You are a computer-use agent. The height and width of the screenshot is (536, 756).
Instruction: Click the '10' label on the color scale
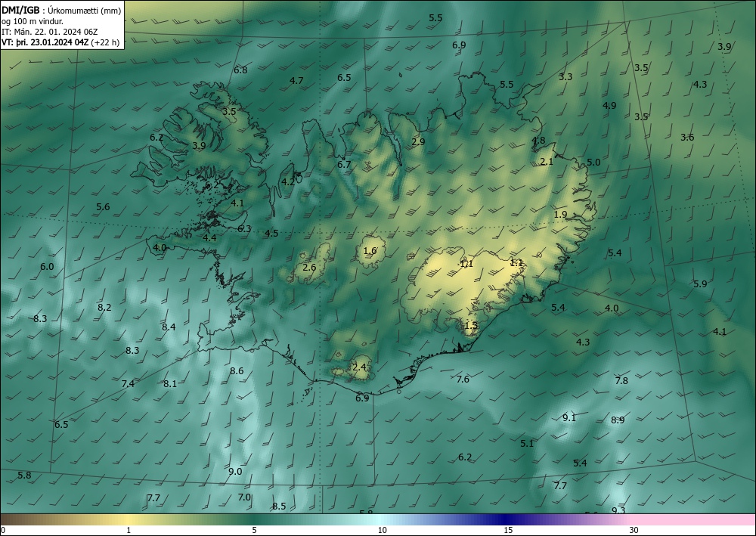[382, 530]
